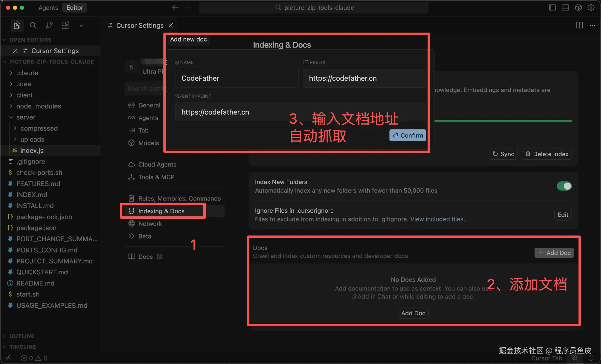Viewport: 601px width, 364px height.
Task: Collapse the server folder
Action: tap(26, 117)
